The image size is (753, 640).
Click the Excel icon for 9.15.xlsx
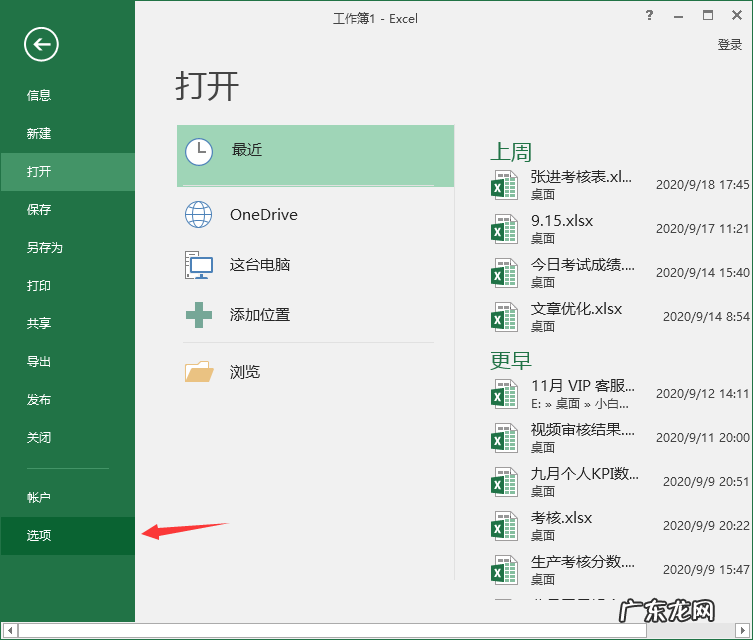[x=504, y=229]
